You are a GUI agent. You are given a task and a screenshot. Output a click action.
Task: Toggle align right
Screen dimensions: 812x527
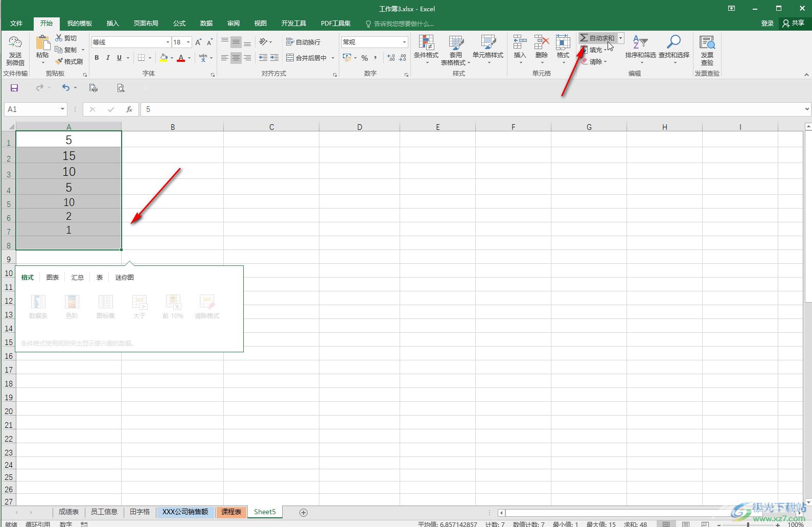point(247,58)
